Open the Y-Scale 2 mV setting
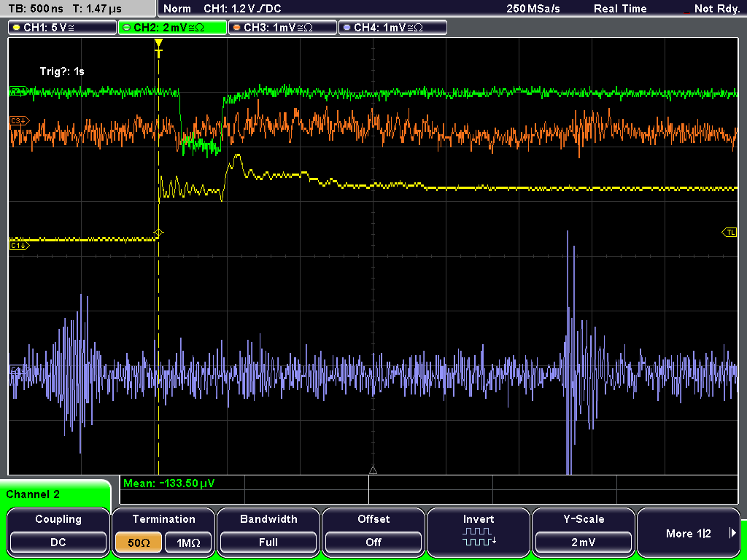This screenshot has width=747, height=560. pos(584,532)
